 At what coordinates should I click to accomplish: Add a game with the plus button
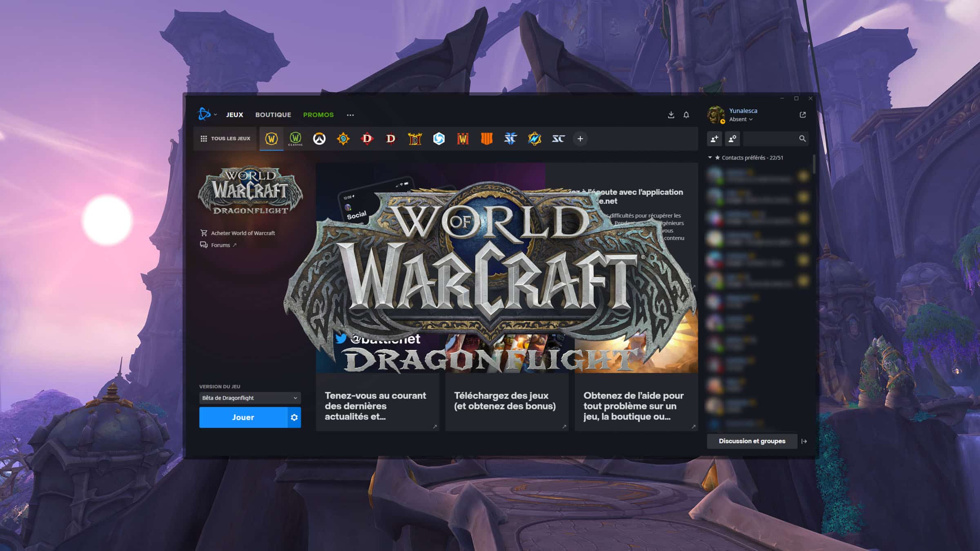(x=580, y=139)
